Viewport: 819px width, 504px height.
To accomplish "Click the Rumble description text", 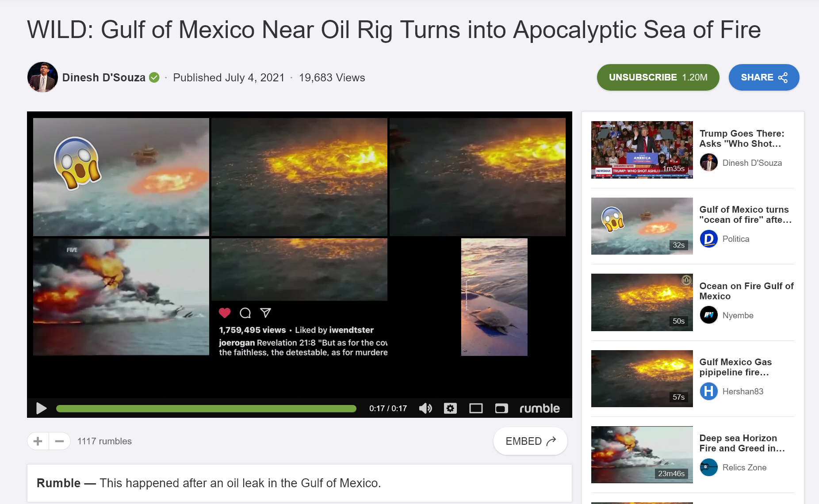I will [x=209, y=483].
